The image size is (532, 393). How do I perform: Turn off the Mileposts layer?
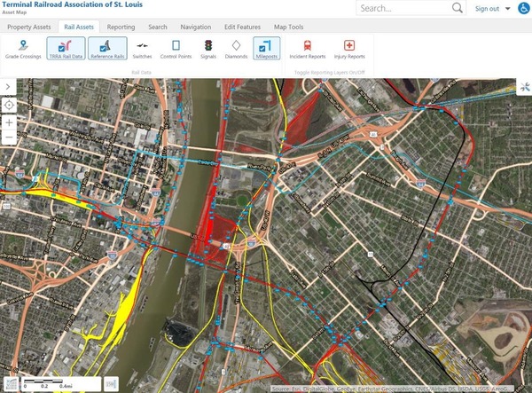tap(266, 49)
